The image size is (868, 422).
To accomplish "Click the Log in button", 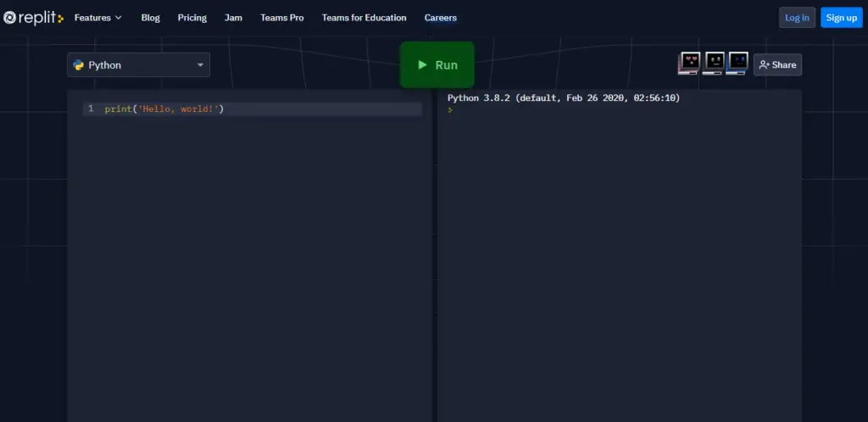I will [797, 18].
